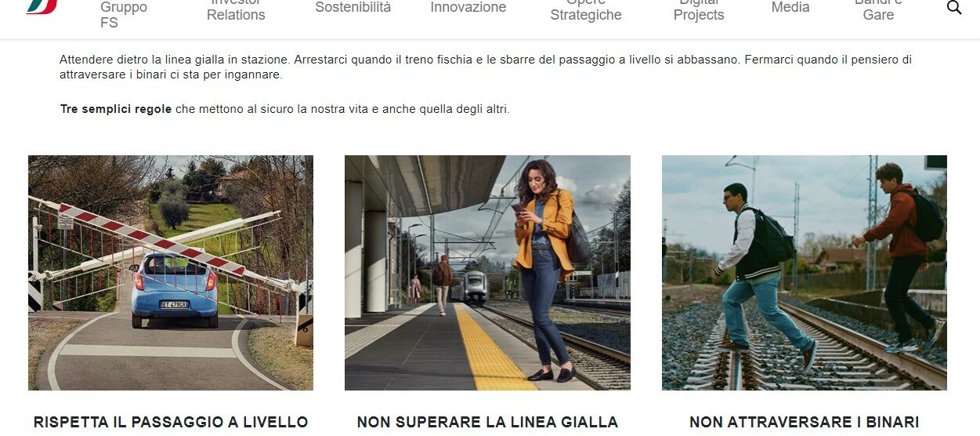Open the Digital Projects menu
Viewport: 980px width, 436px height.
pos(699,11)
